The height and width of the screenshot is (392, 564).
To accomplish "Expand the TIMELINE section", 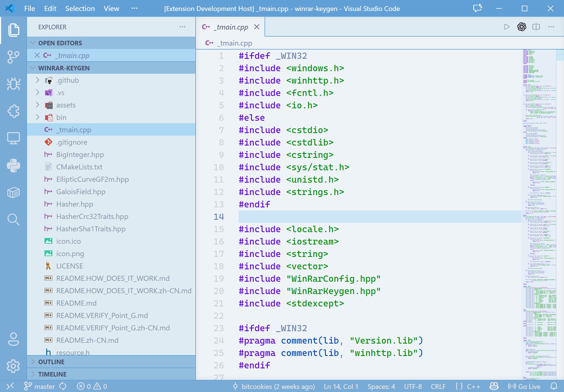I will point(111,374).
